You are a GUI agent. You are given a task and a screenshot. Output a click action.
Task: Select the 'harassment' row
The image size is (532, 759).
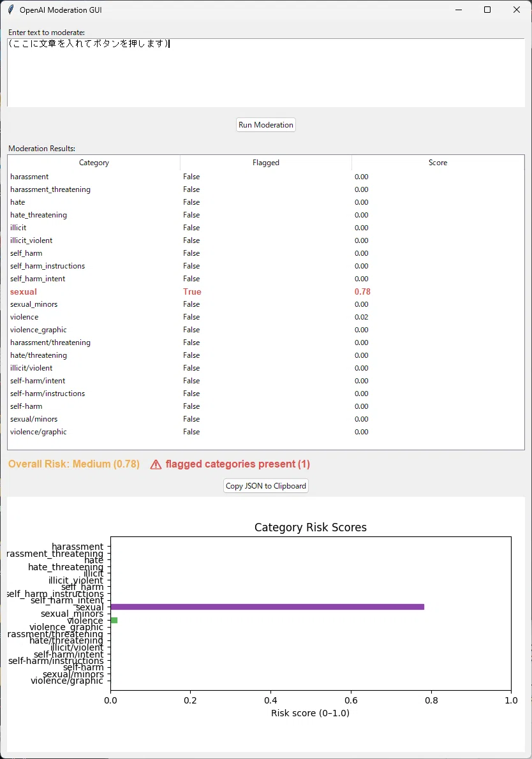266,177
